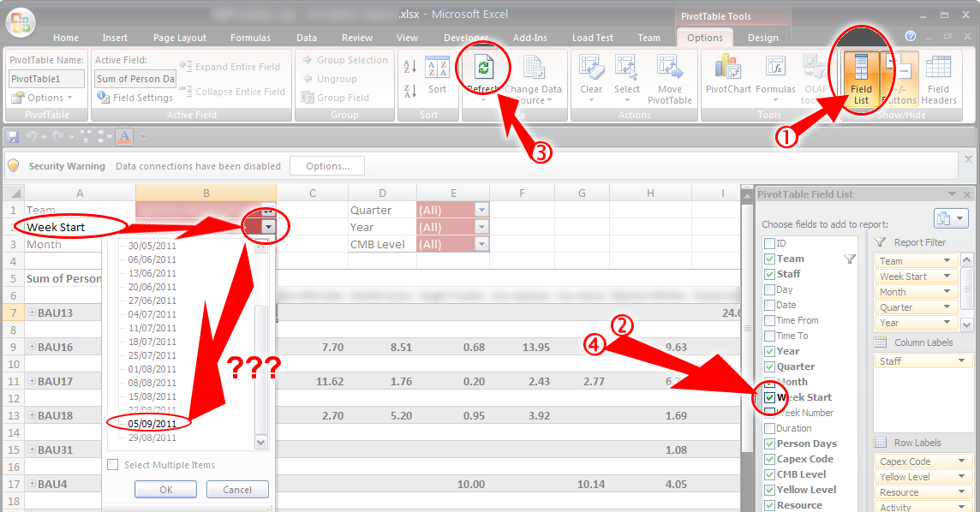This screenshot has width=980, height=512.
Task: Expand the BAU16 row group
Action: (33, 347)
